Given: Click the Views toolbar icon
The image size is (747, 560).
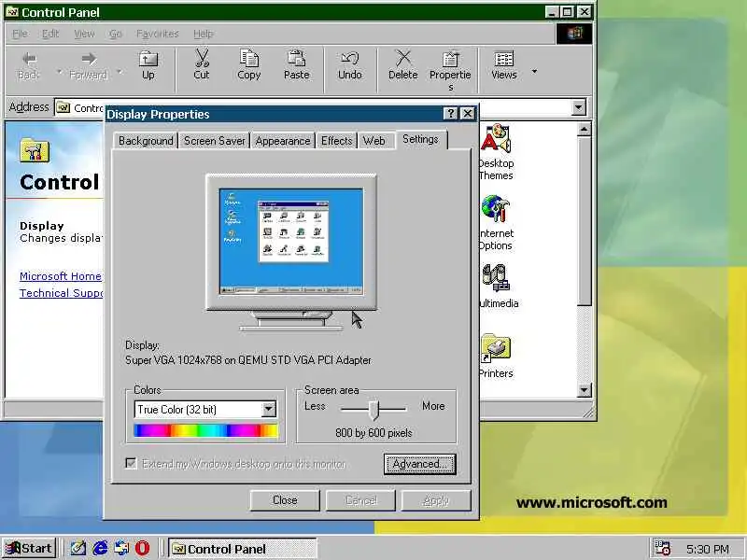Looking at the screenshot, I should click(503, 59).
